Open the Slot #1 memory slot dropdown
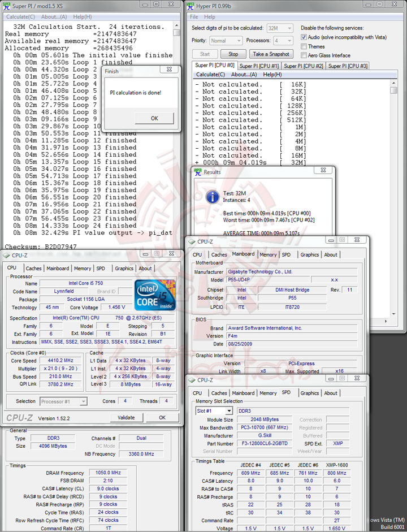Image resolution: width=407 pixels, height=532 pixels. click(214, 411)
